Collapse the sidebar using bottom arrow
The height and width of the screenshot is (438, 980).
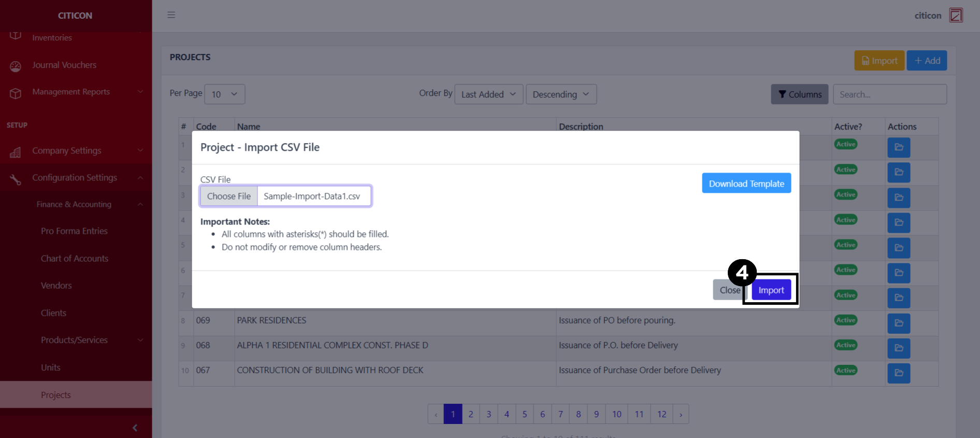click(x=135, y=428)
